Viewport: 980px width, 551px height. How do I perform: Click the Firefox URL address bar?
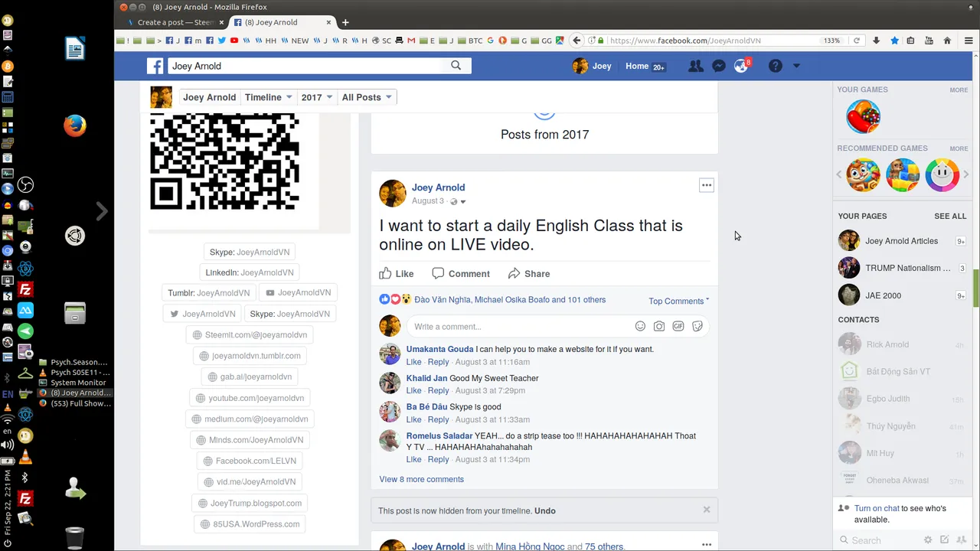(714, 41)
